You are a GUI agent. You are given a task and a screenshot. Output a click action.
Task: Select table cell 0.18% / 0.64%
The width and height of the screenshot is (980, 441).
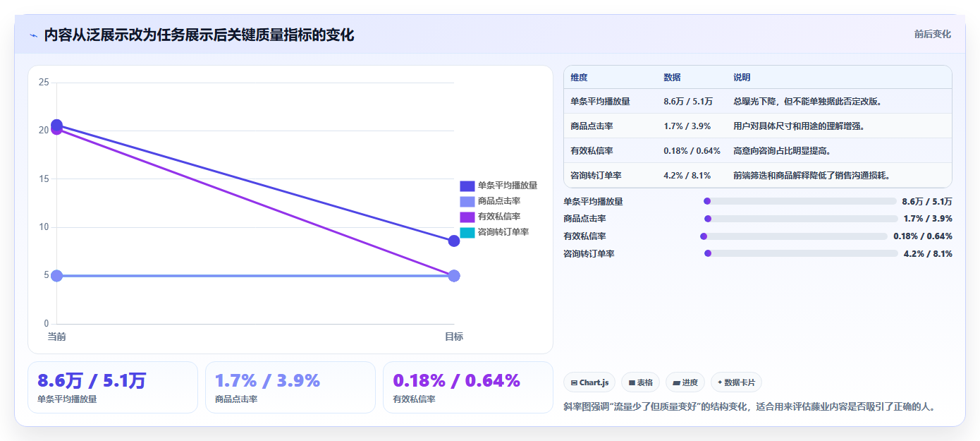[692, 151]
